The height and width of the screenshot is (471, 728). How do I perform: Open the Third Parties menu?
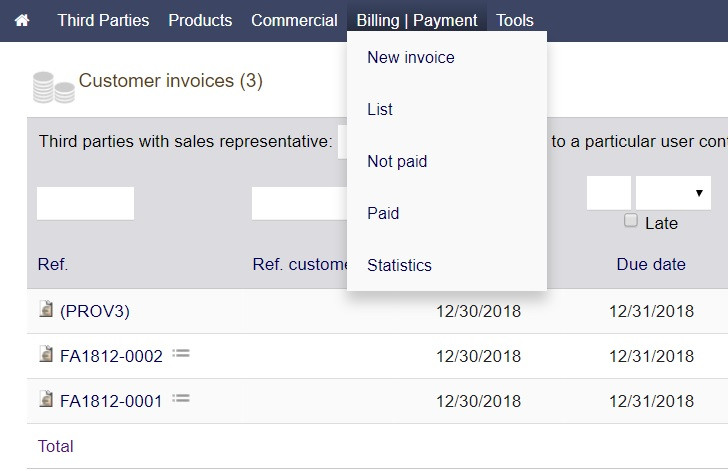(x=103, y=20)
